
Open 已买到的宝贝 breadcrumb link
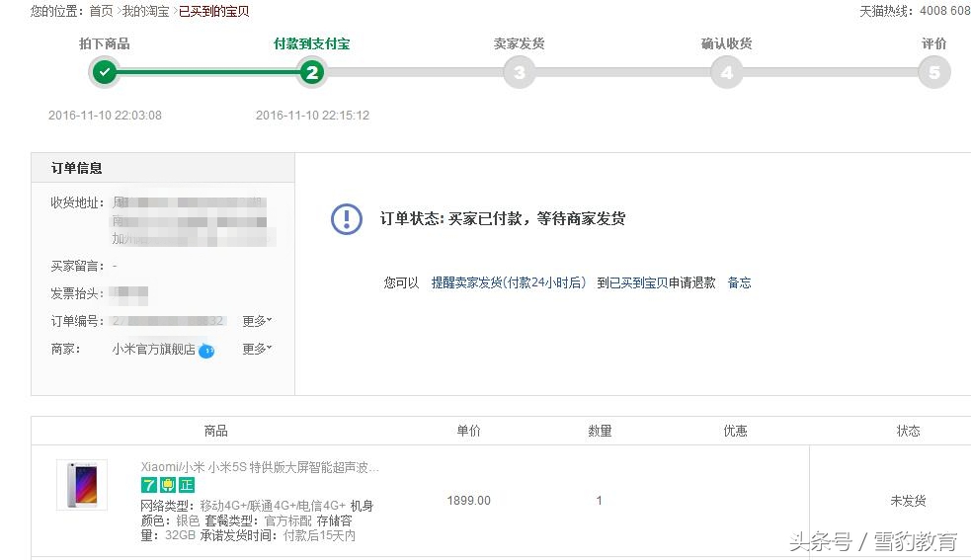pos(214,11)
